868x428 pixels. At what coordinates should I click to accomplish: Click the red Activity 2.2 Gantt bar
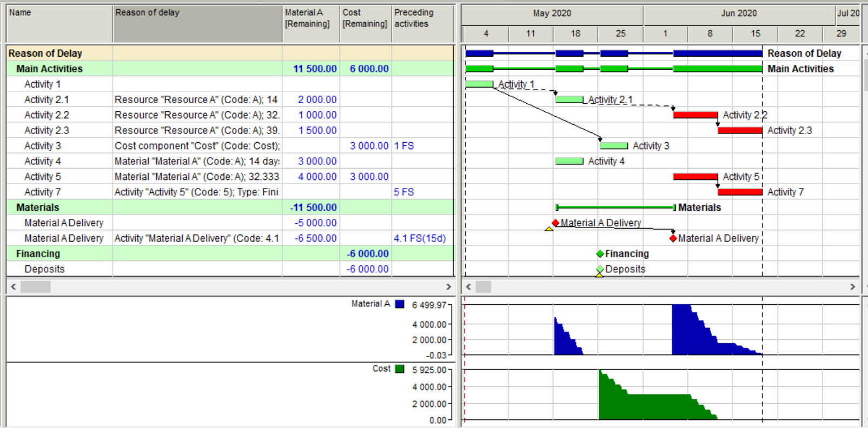click(695, 115)
